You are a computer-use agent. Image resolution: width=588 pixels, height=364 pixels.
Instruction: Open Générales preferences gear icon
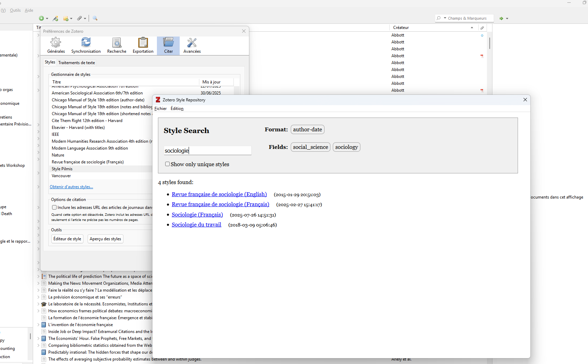pyautogui.click(x=56, y=45)
